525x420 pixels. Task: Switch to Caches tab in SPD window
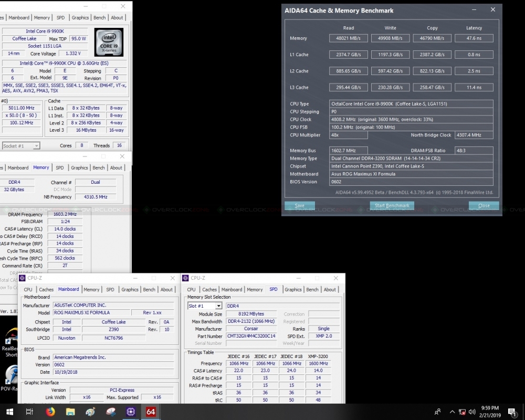point(209,289)
